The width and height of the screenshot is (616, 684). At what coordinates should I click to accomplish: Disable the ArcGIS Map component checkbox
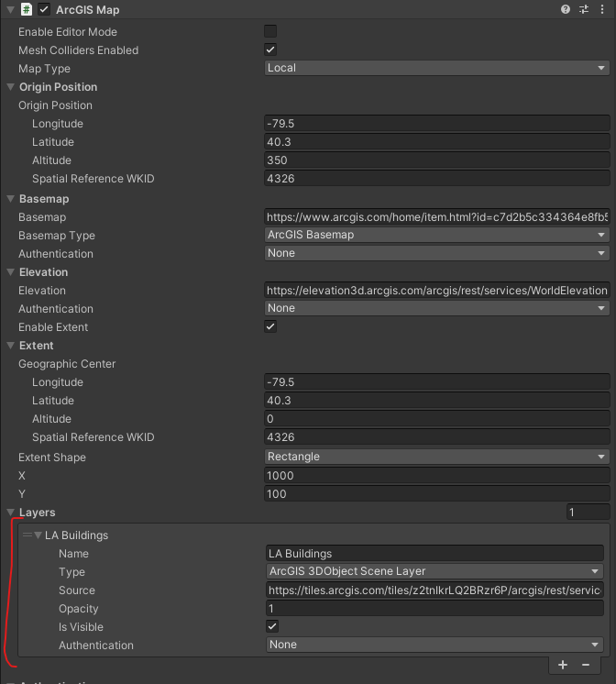(44, 9)
